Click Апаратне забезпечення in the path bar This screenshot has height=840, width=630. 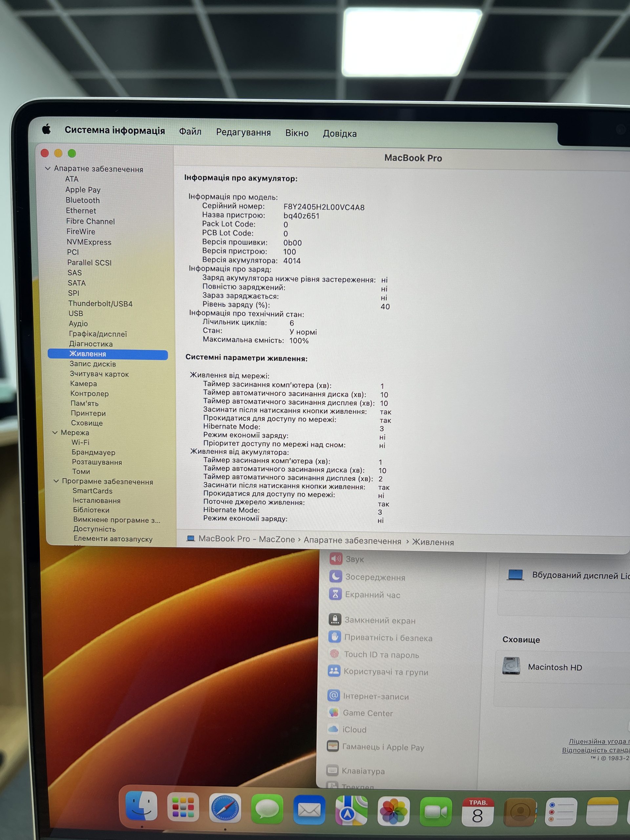click(x=352, y=541)
